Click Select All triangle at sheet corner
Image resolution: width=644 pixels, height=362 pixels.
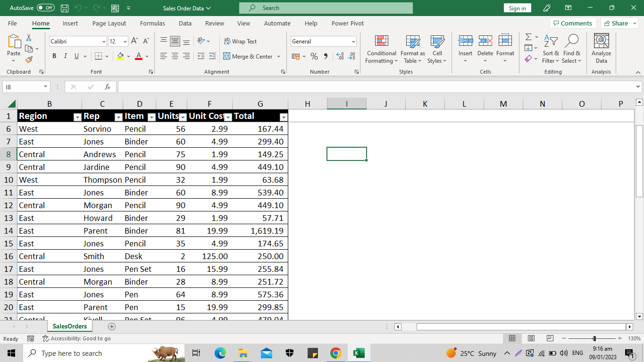tap(11, 104)
